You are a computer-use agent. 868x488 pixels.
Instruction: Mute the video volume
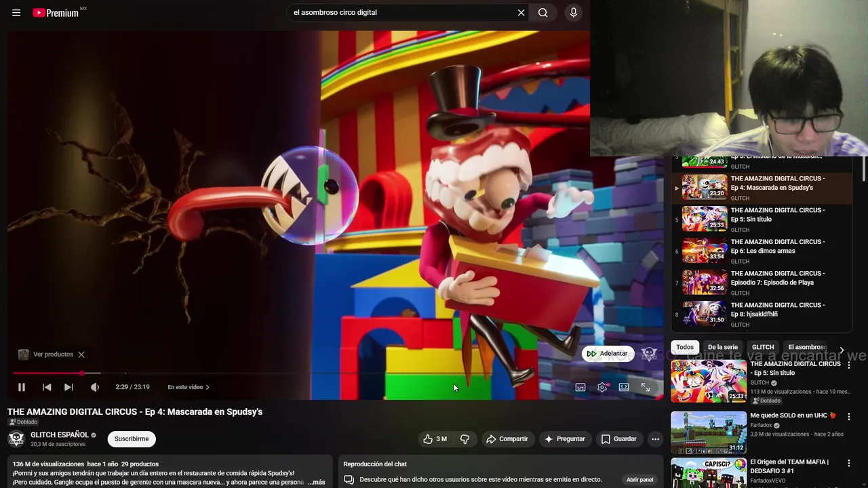pos(95,387)
